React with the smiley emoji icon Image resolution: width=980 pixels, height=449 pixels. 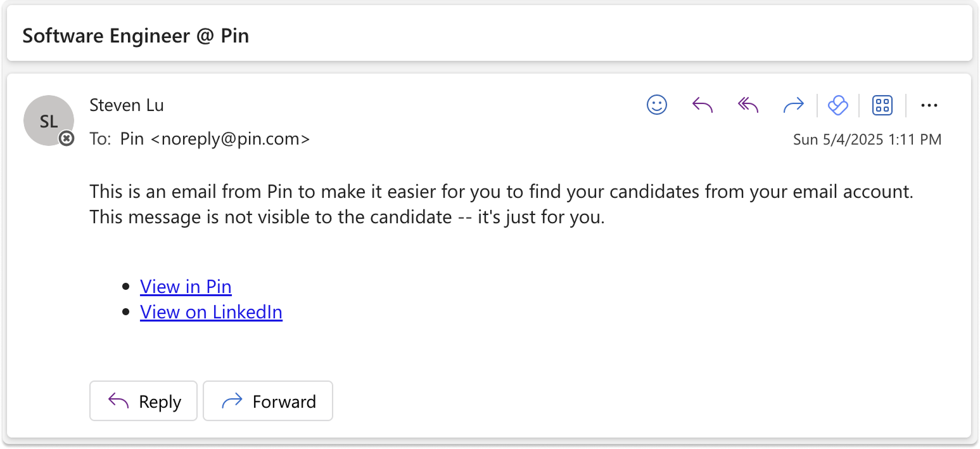(x=657, y=105)
